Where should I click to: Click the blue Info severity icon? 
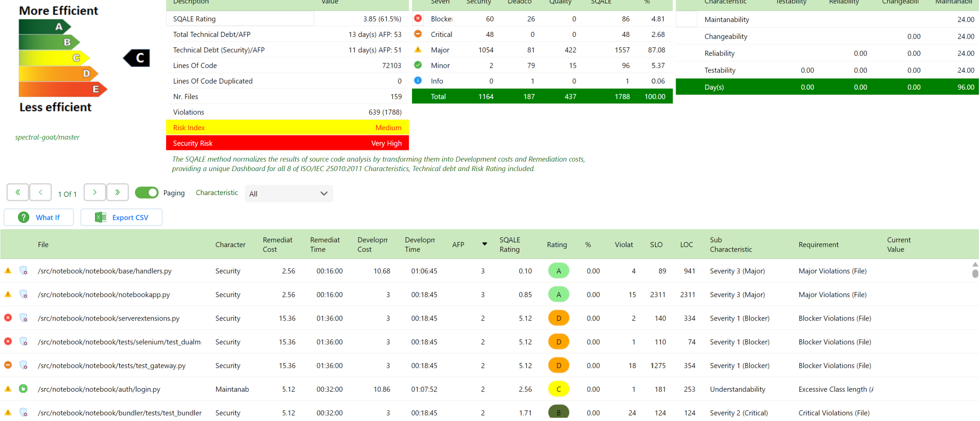(x=418, y=81)
